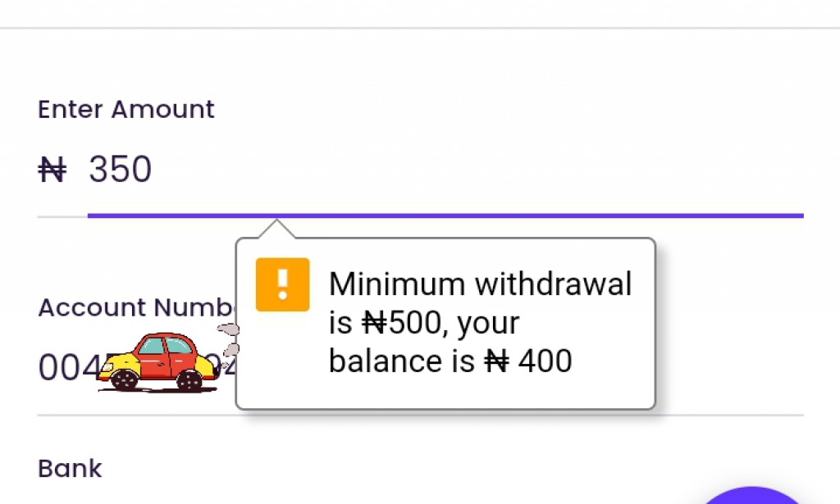Viewport: 840px width, 504px height.
Task: Open the Bank selection field
Action: [x=70, y=468]
